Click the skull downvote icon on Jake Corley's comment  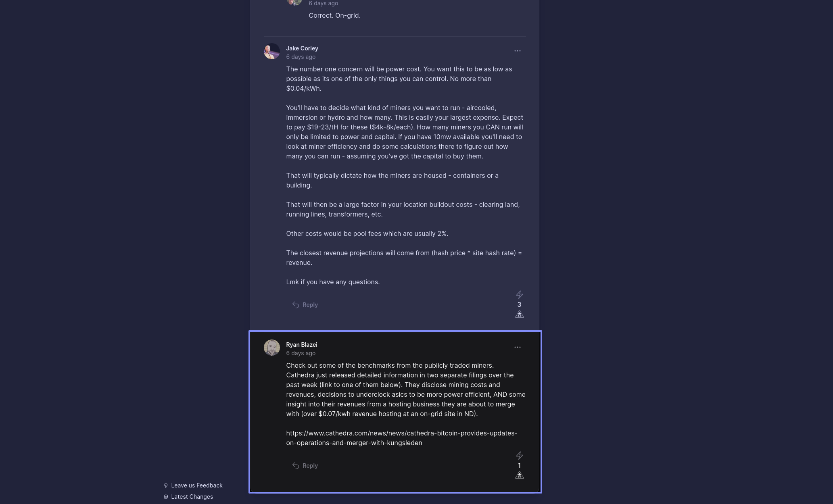pos(519,314)
